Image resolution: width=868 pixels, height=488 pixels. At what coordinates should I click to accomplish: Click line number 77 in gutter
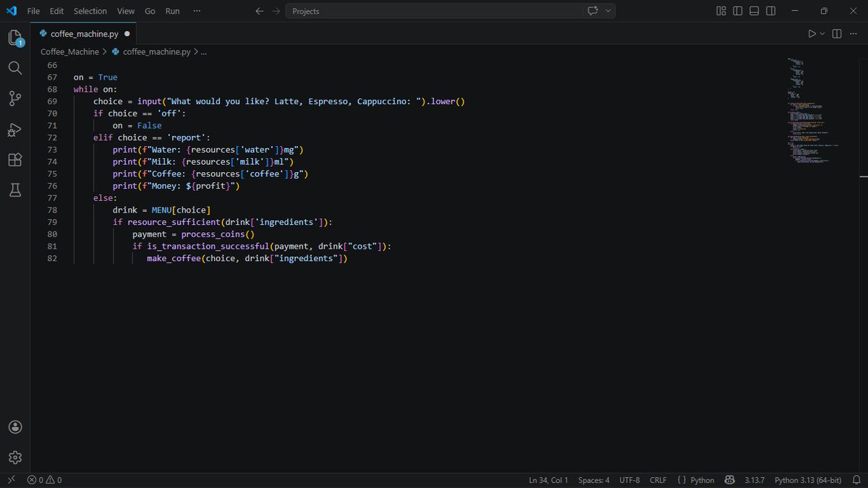(51, 197)
